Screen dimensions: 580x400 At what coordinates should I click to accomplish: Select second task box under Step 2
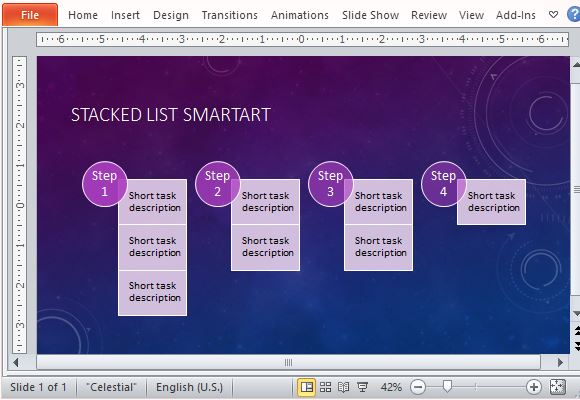click(266, 247)
